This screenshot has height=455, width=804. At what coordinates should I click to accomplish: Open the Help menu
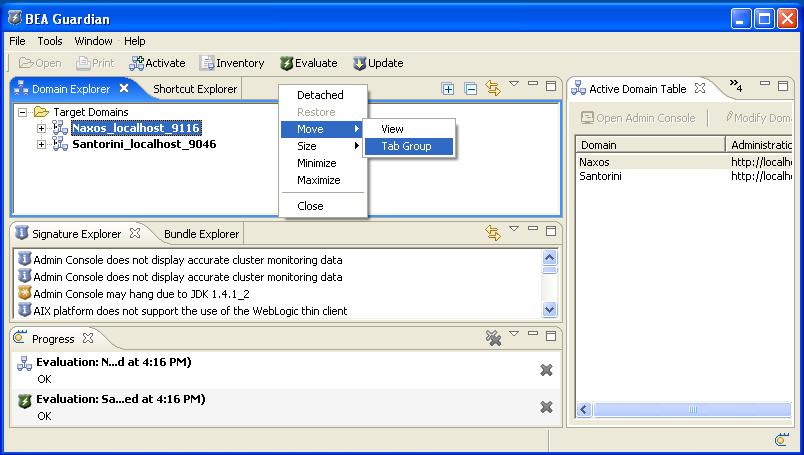coord(134,41)
